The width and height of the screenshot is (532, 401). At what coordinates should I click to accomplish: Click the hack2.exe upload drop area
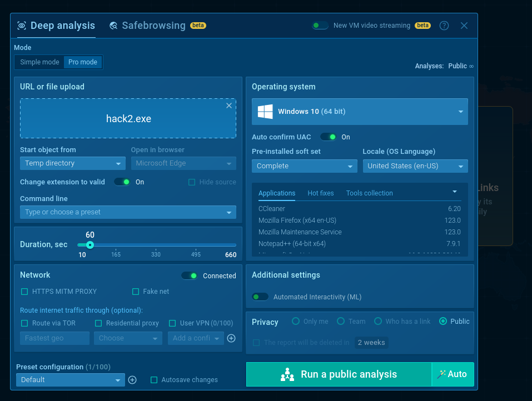coord(128,119)
